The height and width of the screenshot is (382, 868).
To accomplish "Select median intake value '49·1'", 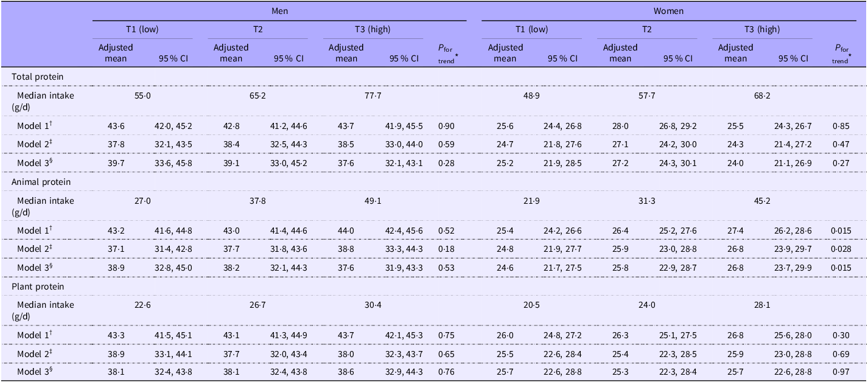I will 373,201.
